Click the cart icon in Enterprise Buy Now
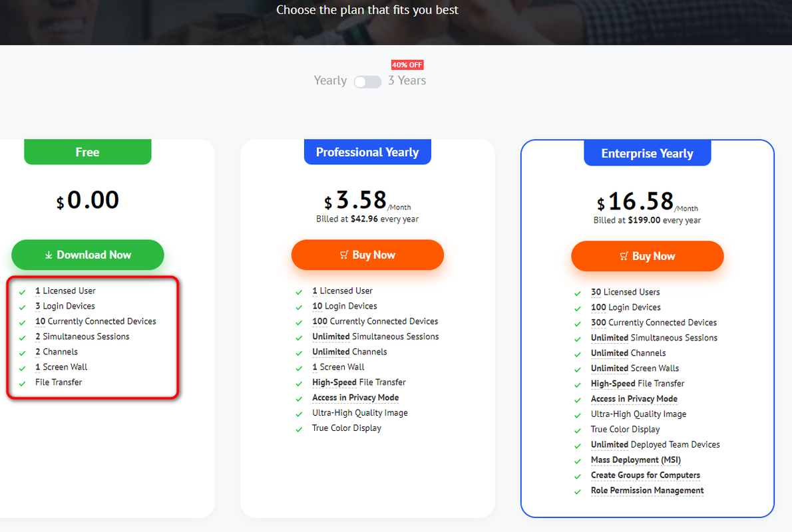The height and width of the screenshot is (532, 792). (624, 256)
